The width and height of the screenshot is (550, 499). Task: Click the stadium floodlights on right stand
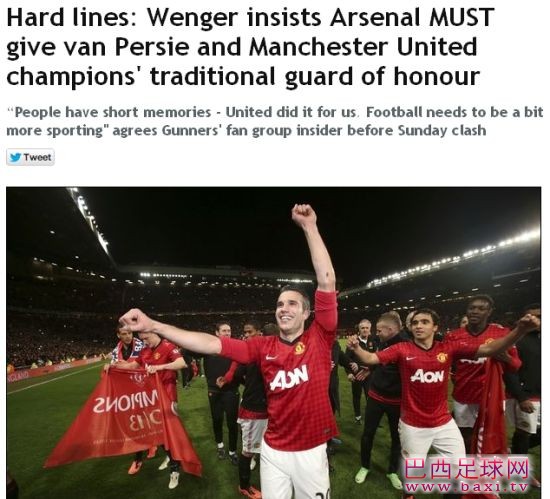[452, 259]
